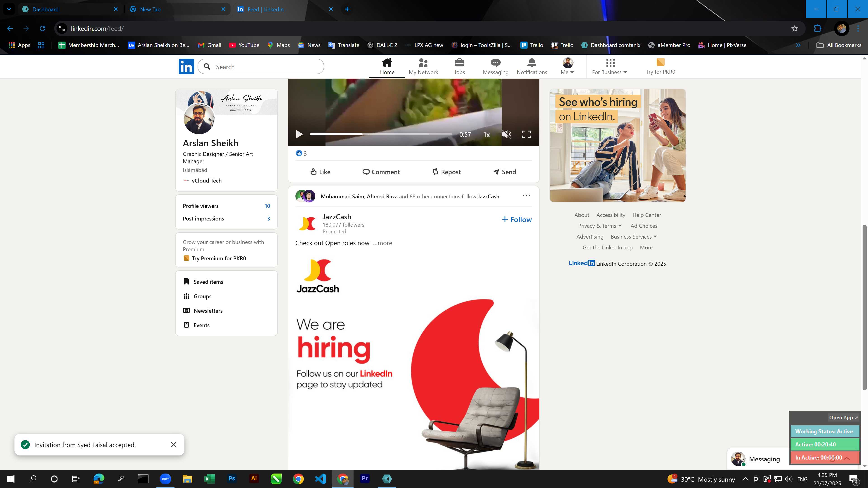Expand the Me profile dropdown
This screenshot has height=488, width=868.
[567, 66]
